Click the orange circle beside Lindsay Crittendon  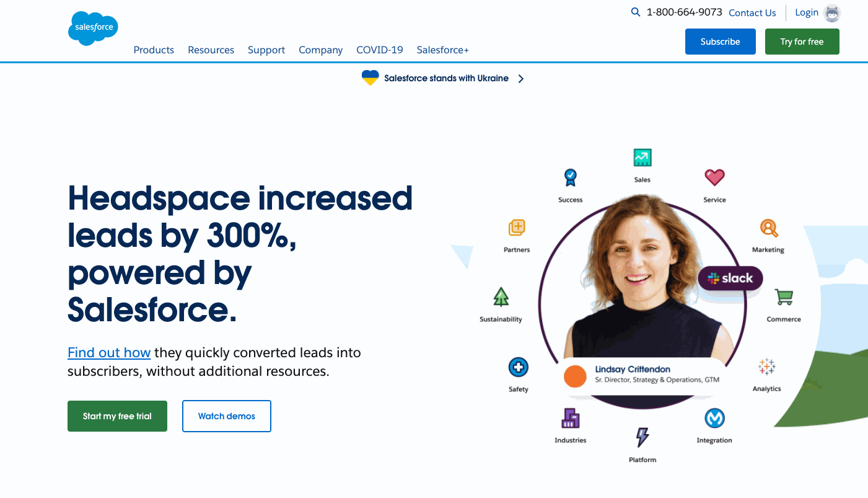point(575,376)
